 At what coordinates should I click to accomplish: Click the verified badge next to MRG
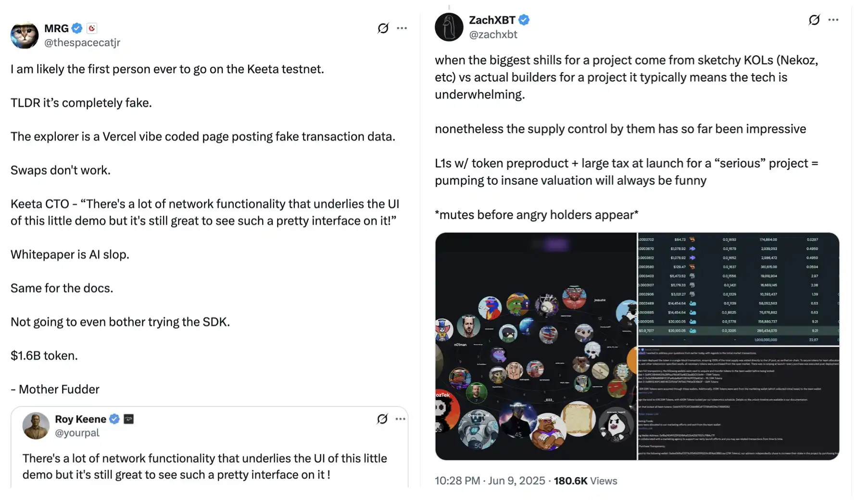tap(77, 28)
